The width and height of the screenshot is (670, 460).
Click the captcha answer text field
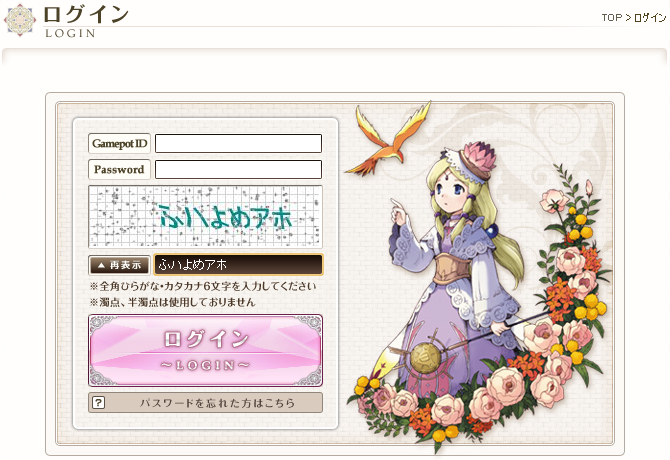click(238, 265)
